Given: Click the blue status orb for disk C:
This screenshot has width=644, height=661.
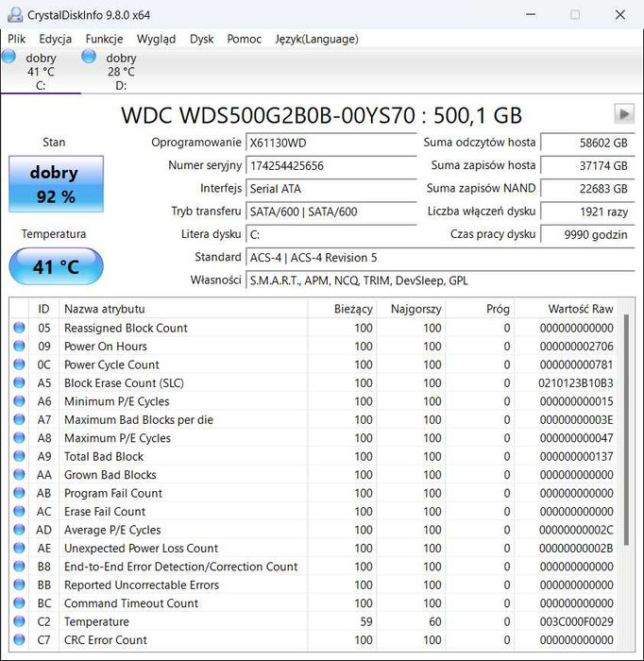Looking at the screenshot, I should pyautogui.click(x=8, y=56).
